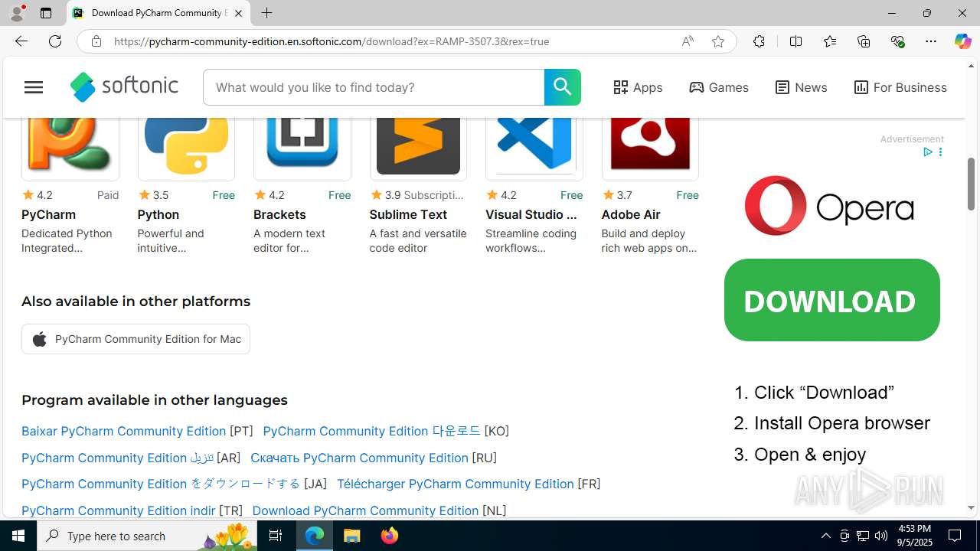Viewport: 980px width, 551px height.
Task: Open the Japanese [JA] PyCharm link
Action: pyautogui.click(x=161, y=484)
